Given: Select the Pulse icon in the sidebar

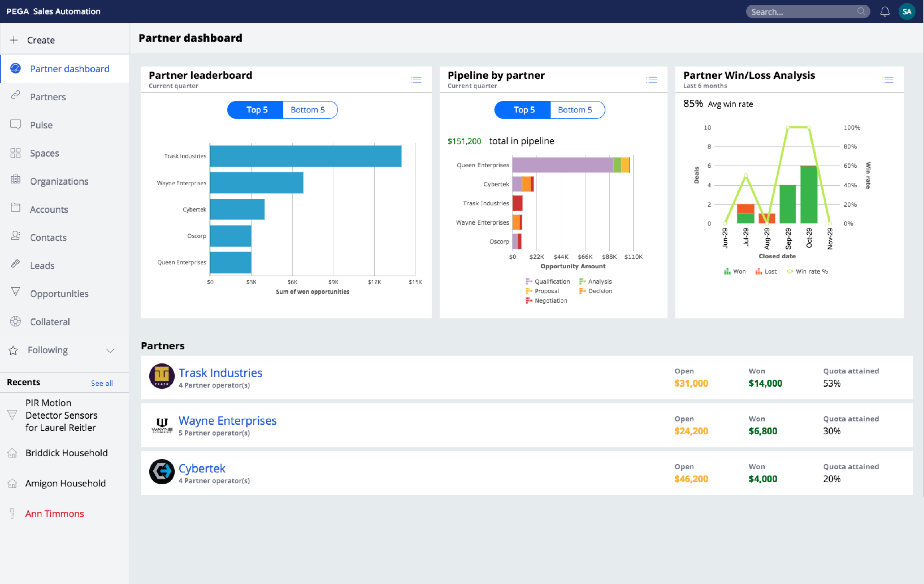Looking at the screenshot, I should (x=15, y=125).
